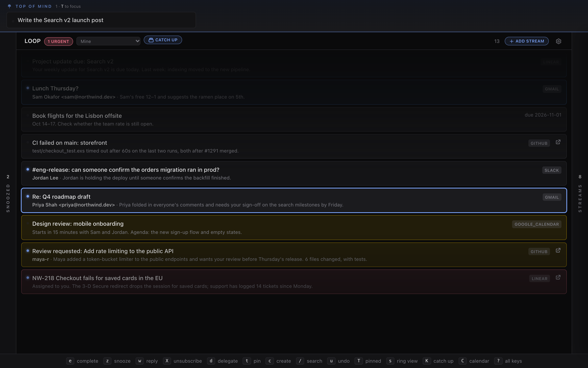Expand the Mine stream filter dropdown
The width and height of the screenshot is (588, 368).
[x=108, y=41]
